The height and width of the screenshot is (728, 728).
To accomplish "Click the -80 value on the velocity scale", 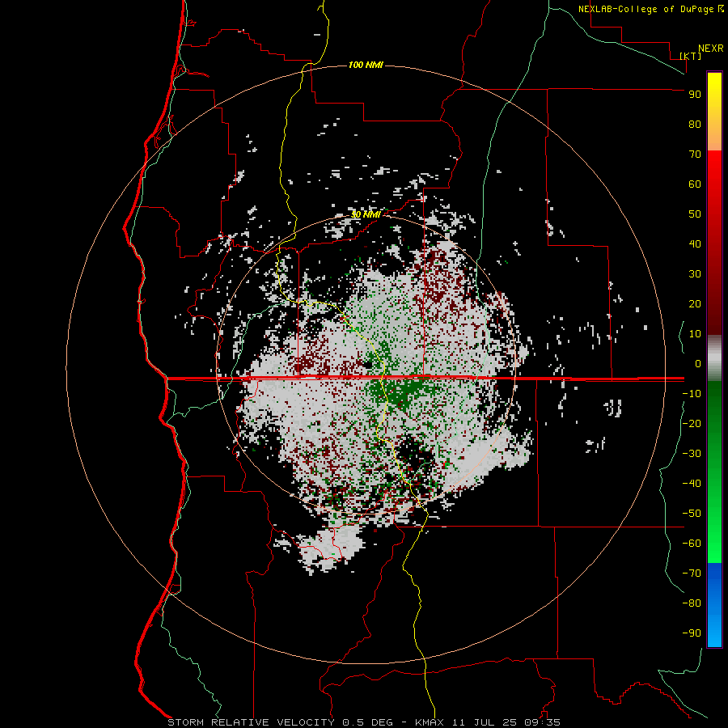I will (692, 603).
